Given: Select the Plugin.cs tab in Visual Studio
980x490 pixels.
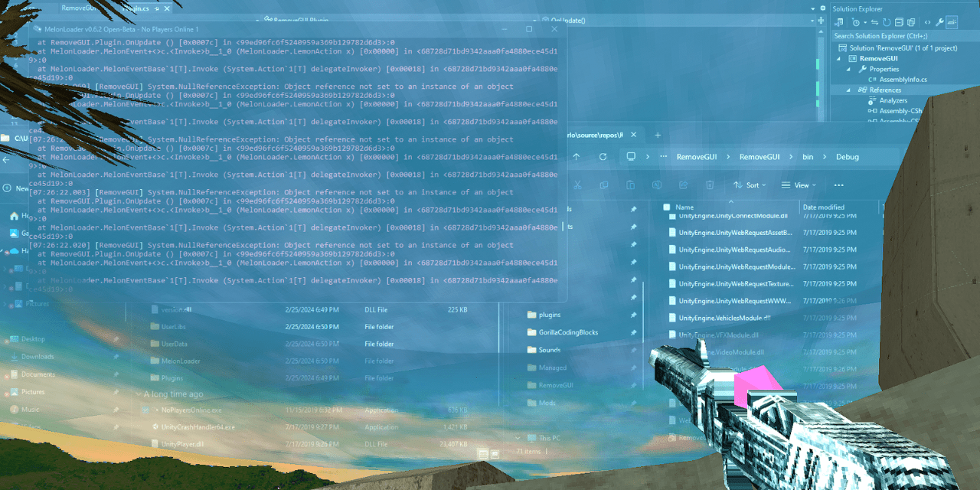Looking at the screenshot, I should click(x=135, y=9).
